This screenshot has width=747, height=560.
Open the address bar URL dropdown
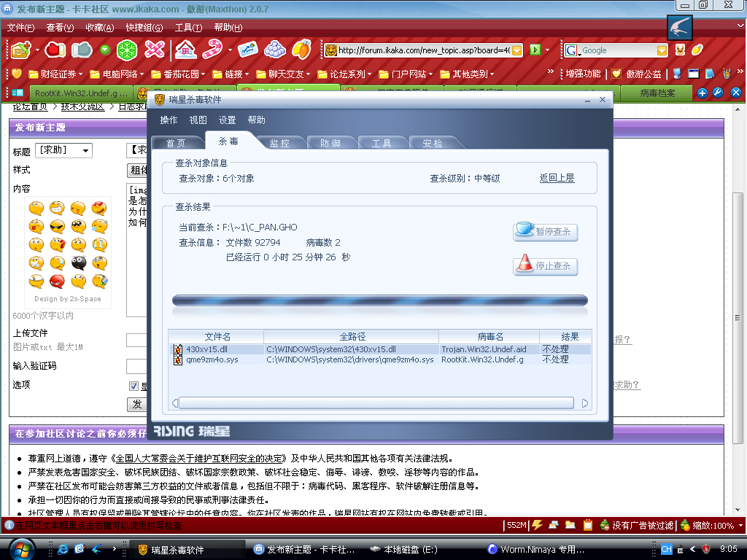tap(517, 50)
